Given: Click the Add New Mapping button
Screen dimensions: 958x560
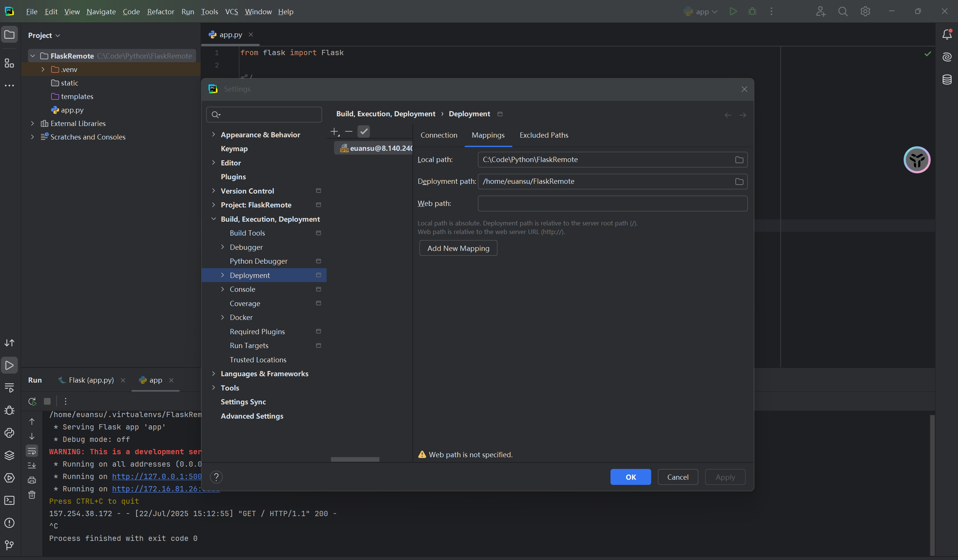Looking at the screenshot, I should (458, 248).
